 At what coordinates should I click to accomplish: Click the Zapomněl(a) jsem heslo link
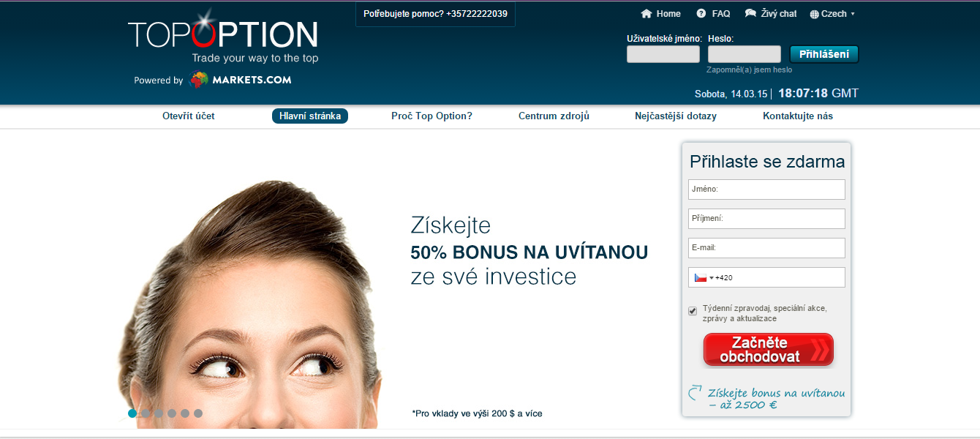point(749,70)
